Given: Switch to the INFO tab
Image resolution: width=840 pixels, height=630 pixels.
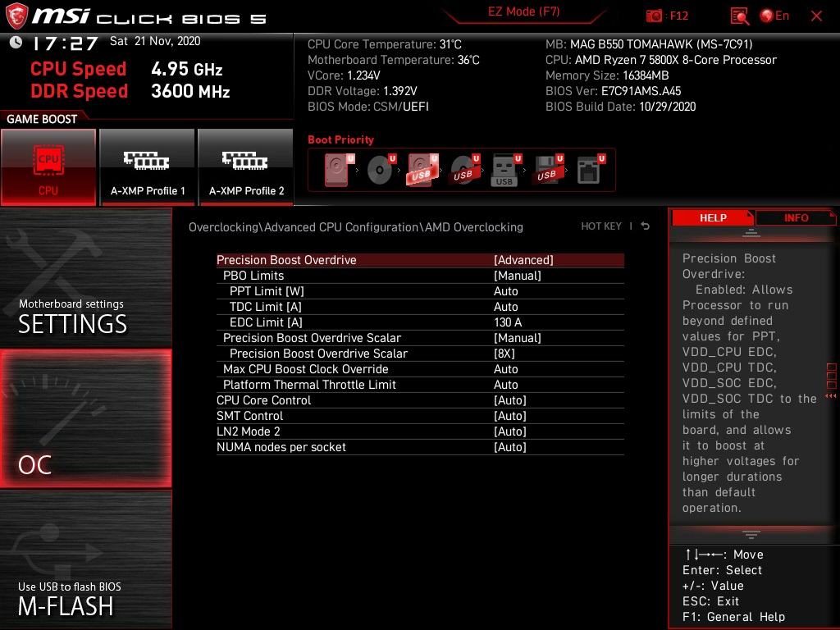Looking at the screenshot, I should [796, 217].
